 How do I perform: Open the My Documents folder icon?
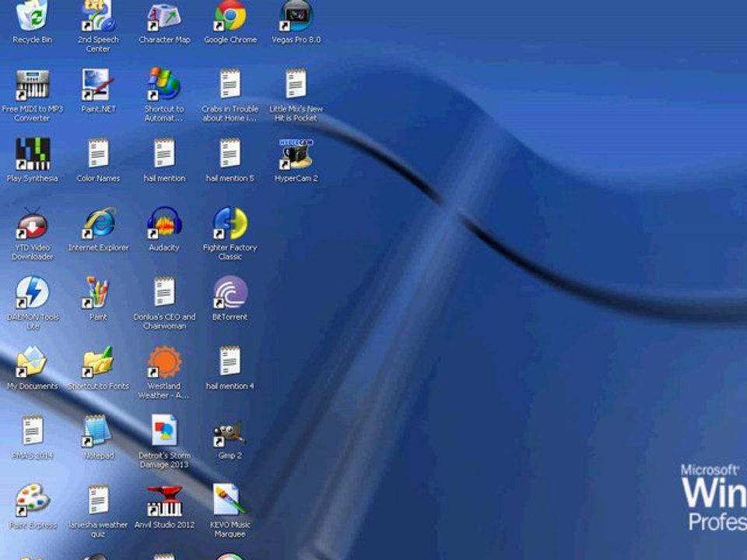(x=33, y=362)
